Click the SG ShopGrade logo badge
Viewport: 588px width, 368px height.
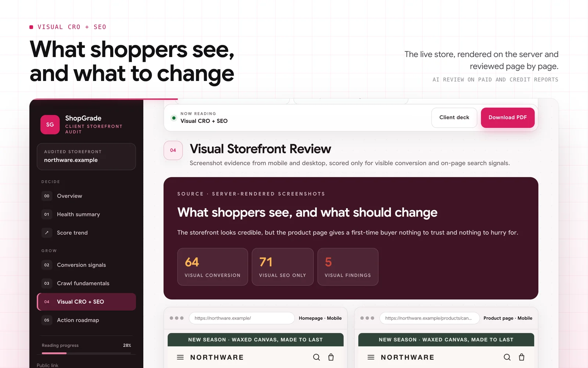[x=50, y=125]
